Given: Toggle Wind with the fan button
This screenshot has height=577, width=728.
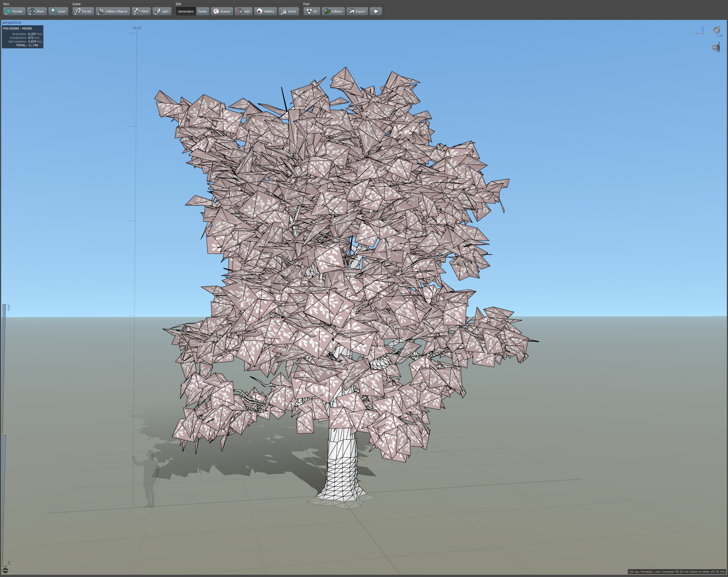Looking at the screenshot, I should (141, 11).
